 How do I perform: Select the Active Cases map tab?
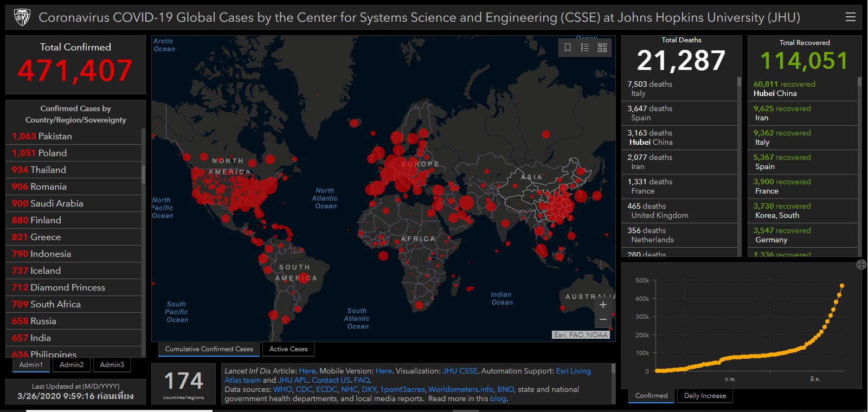(288, 349)
